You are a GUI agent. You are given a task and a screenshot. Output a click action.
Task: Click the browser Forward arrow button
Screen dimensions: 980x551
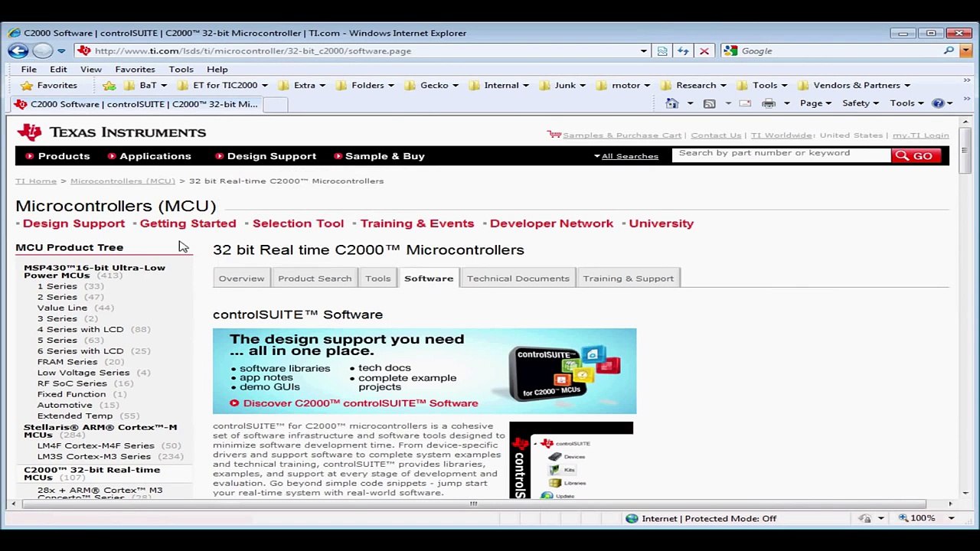(x=43, y=51)
